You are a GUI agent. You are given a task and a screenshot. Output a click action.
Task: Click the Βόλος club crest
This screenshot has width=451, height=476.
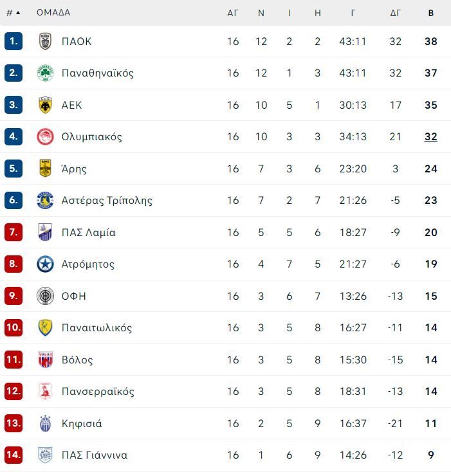point(45,360)
